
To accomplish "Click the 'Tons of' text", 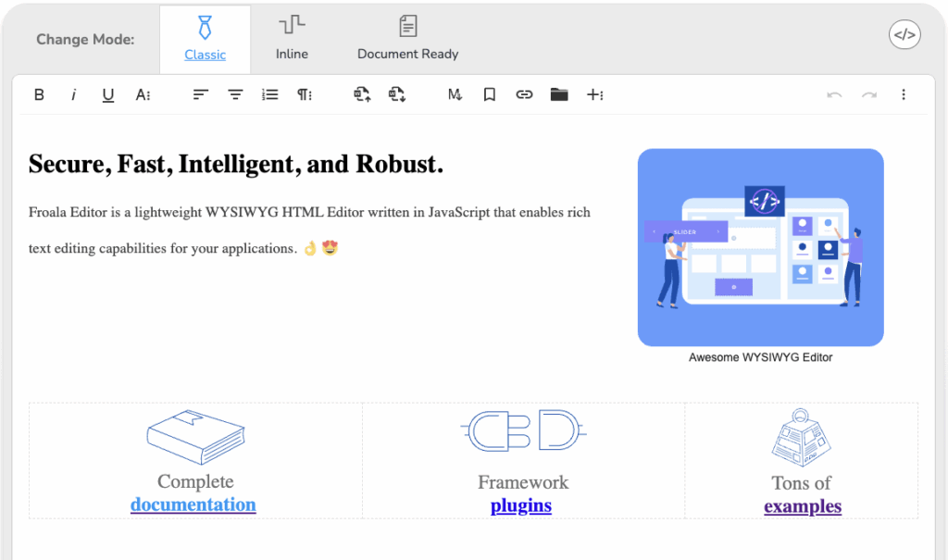I will point(801,483).
